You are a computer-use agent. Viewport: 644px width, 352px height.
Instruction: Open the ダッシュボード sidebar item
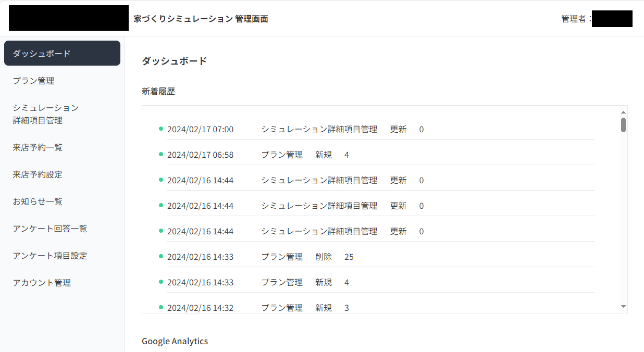[62, 53]
